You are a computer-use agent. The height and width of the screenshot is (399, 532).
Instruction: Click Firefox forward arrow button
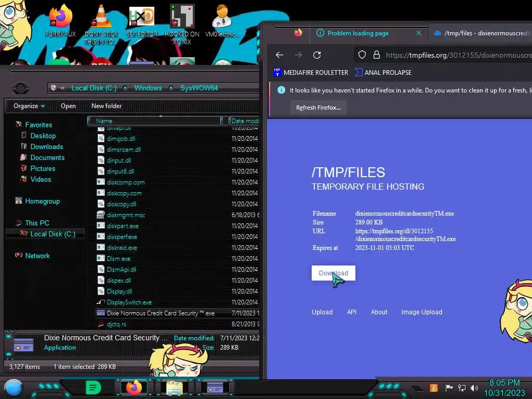click(x=298, y=55)
